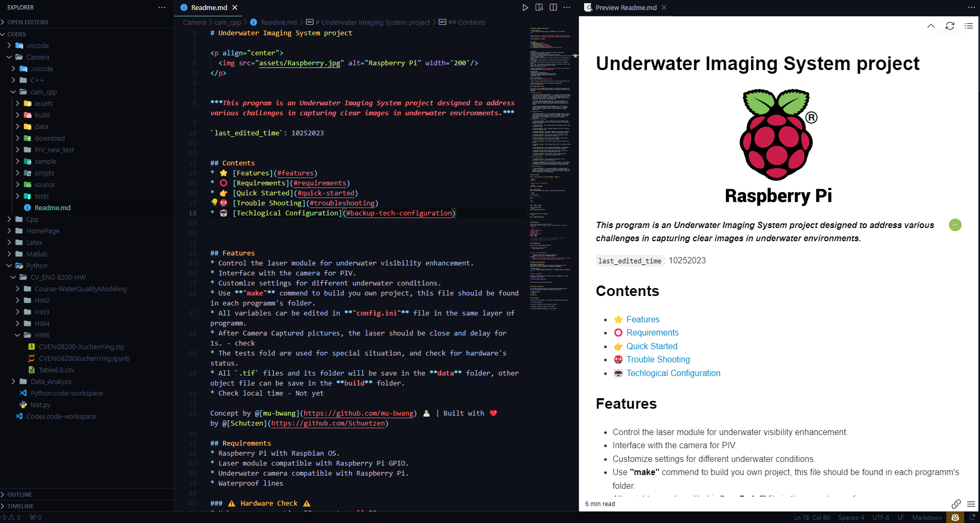Open Copilot status icon in status bar

click(955, 518)
